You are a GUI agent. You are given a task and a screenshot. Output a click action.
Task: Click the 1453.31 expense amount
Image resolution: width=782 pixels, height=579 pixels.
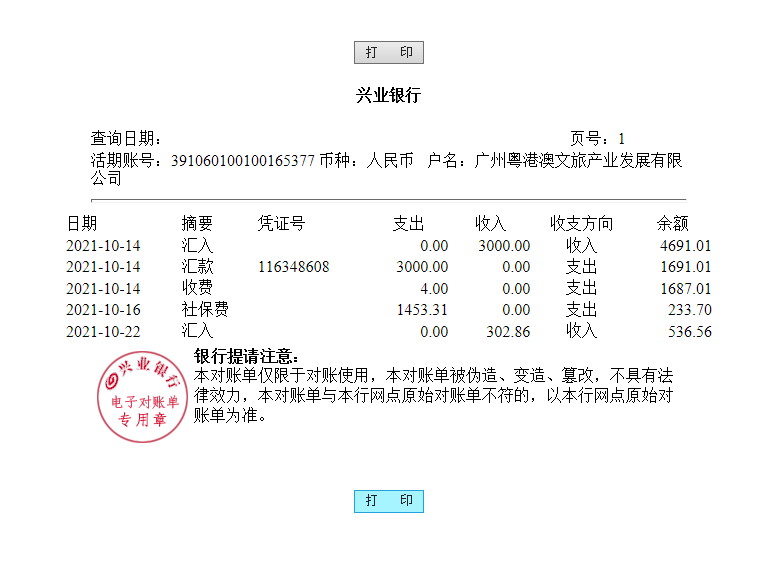[422, 310]
